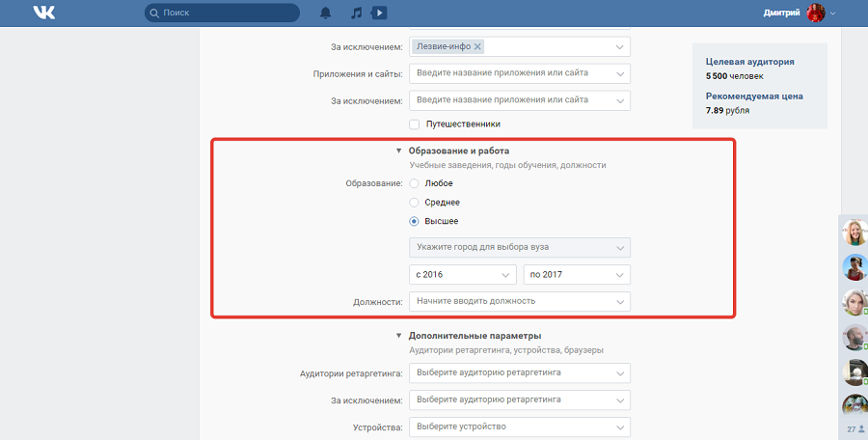Open the retargeting exclusion dropdown
This screenshot has width=868, height=440.
(x=520, y=399)
